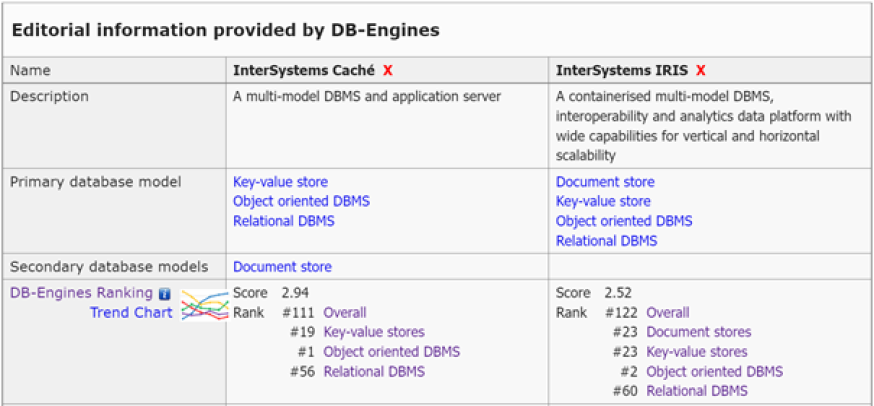The image size is (874, 406).
Task: Open Relational DBMS link under Caché model
Action: click(x=284, y=221)
